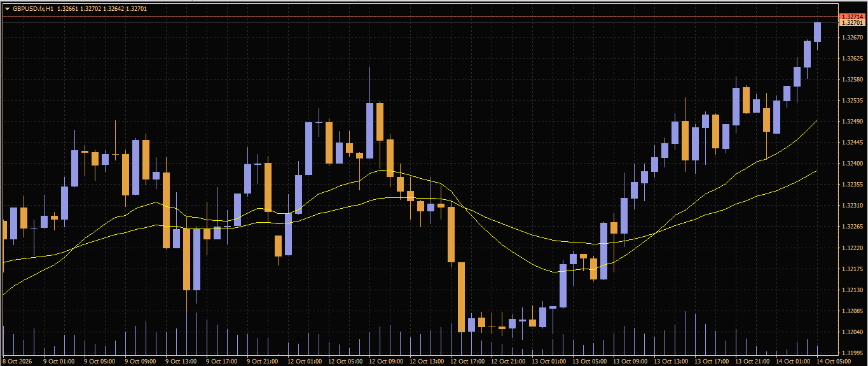Click the 13 Oct 21:00 time label
The width and height of the screenshot is (868, 366).
click(752, 362)
